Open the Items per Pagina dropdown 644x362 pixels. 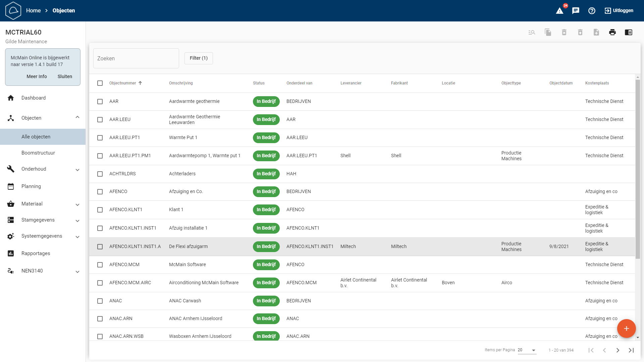(x=527, y=350)
